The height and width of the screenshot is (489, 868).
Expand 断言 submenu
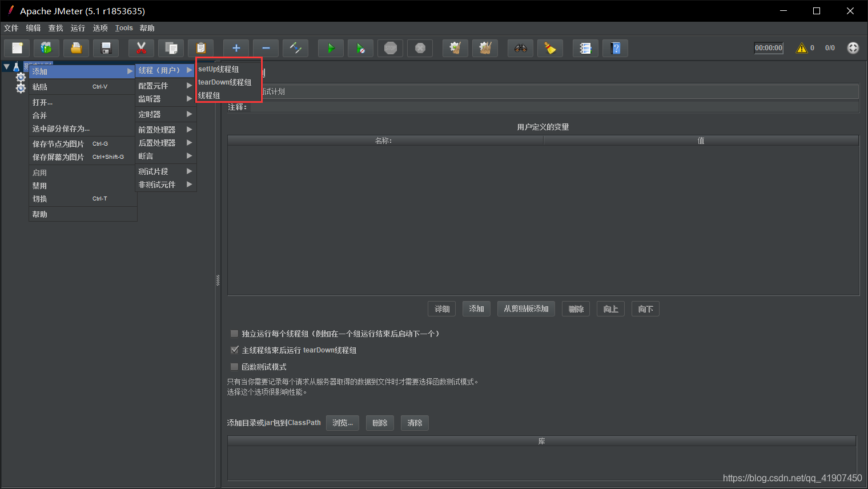[x=166, y=156]
